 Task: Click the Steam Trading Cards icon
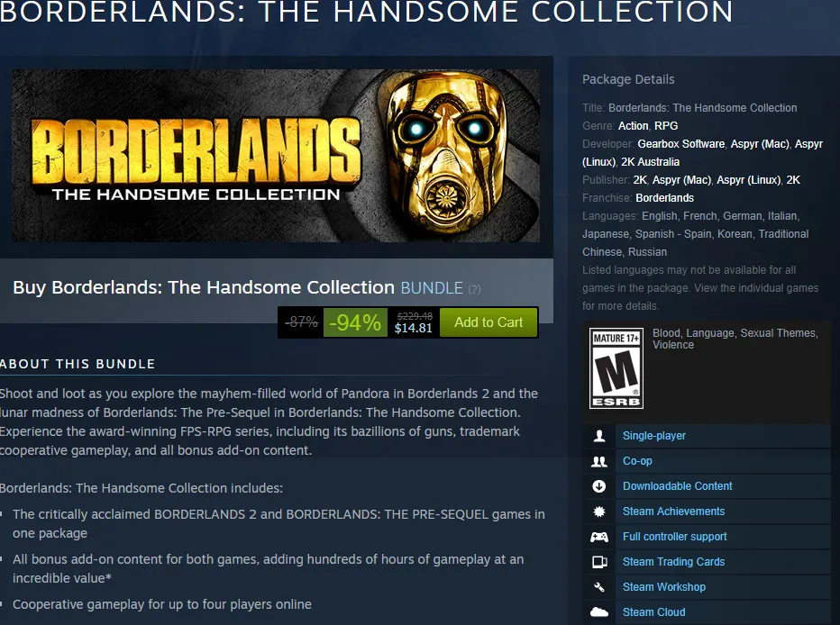pyautogui.click(x=599, y=561)
